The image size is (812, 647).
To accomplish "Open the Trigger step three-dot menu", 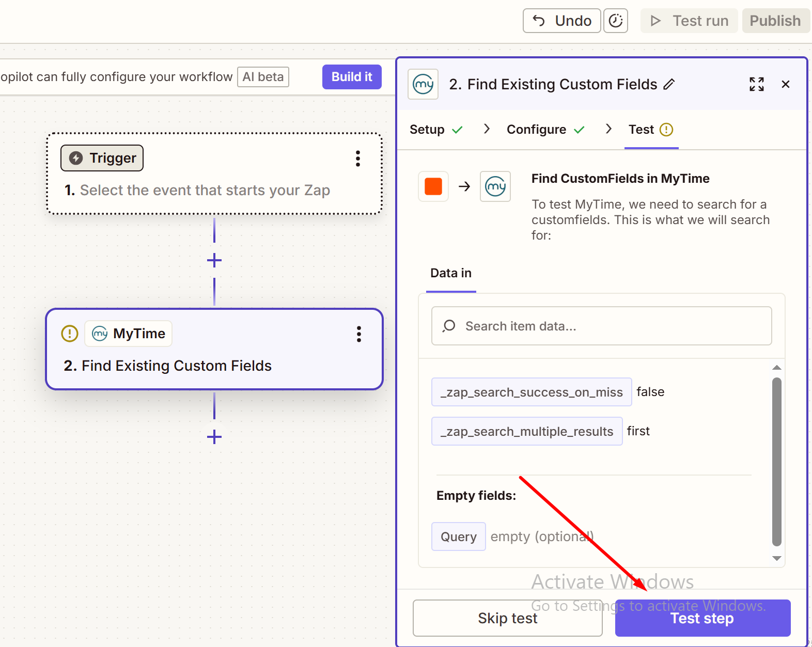I will [358, 159].
